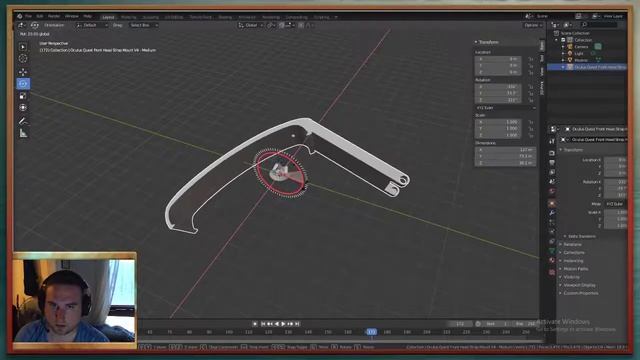Open the World properties tab icon
640x360 pixels.
pos(552,191)
